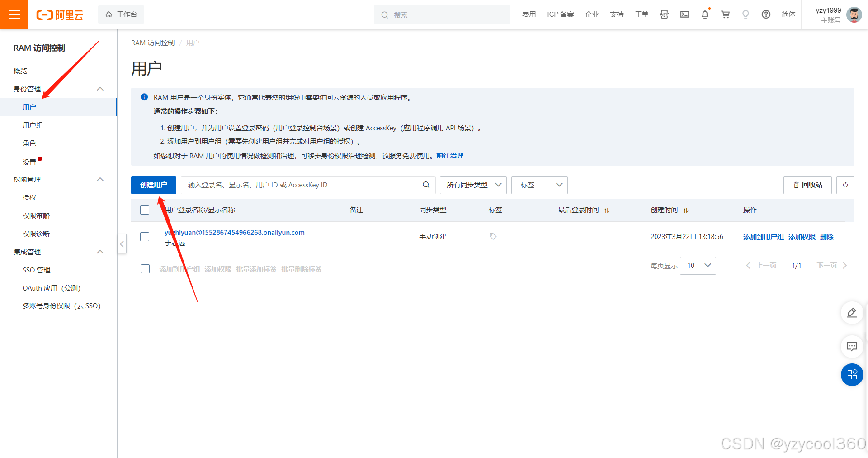Switch language via 简体
This screenshot has width=868, height=458.
[788, 14]
